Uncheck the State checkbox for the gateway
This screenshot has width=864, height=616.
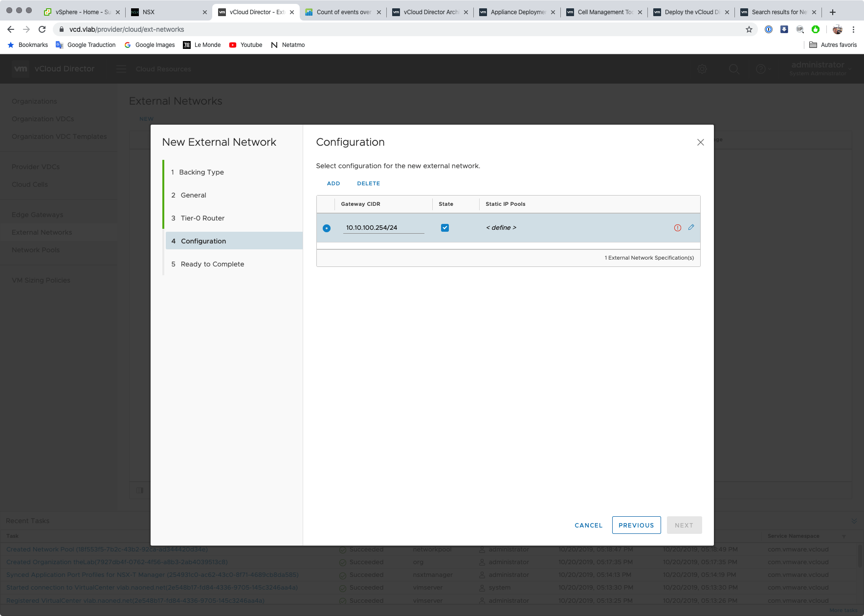coord(444,228)
